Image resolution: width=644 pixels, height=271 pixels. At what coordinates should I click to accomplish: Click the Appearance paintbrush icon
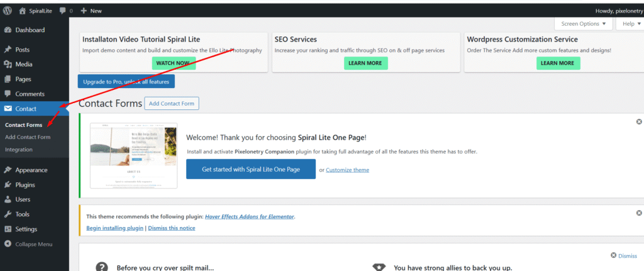pyautogui.click(x=8, y=170)
